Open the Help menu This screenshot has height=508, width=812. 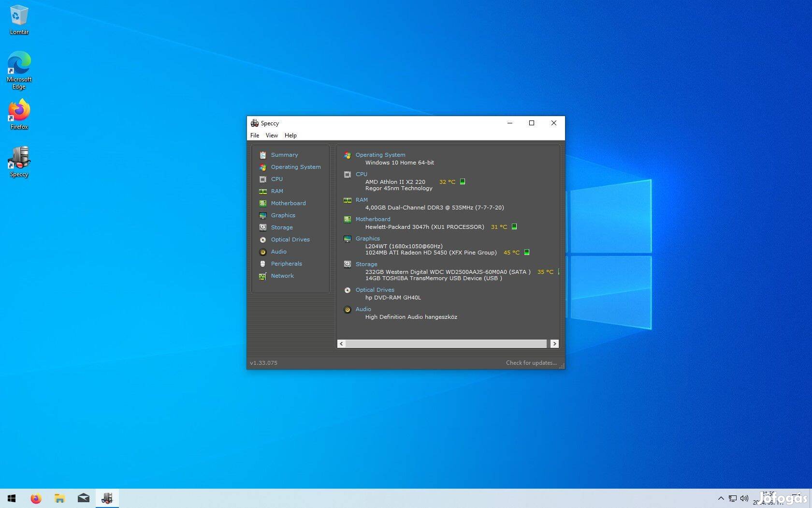click(290, 135)
